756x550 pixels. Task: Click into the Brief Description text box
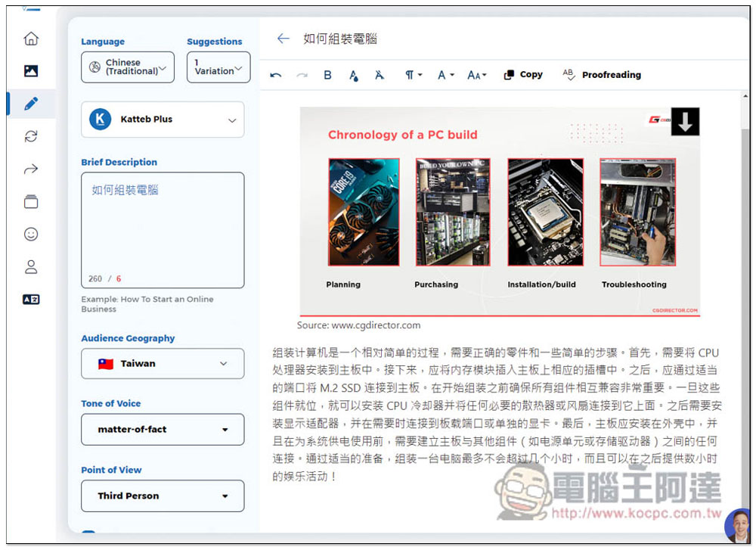tap(163, 227)
